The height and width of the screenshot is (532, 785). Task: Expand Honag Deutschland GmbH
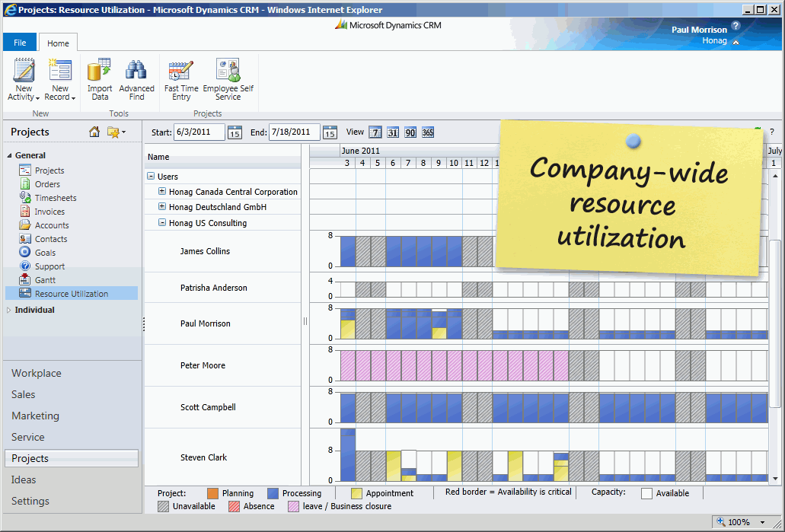point(161,206)
